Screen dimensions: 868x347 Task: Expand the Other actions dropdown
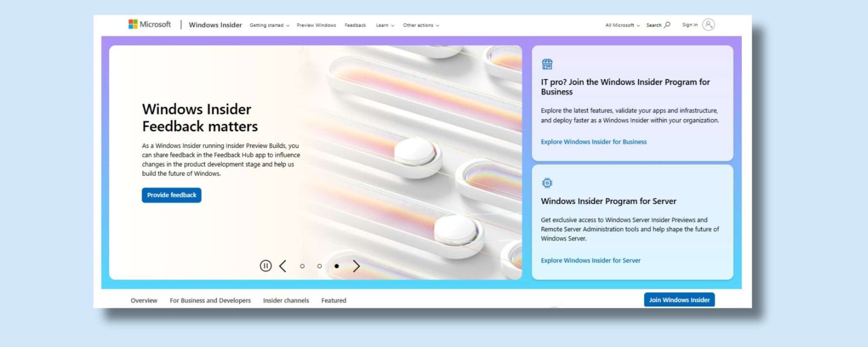[421, 25]
